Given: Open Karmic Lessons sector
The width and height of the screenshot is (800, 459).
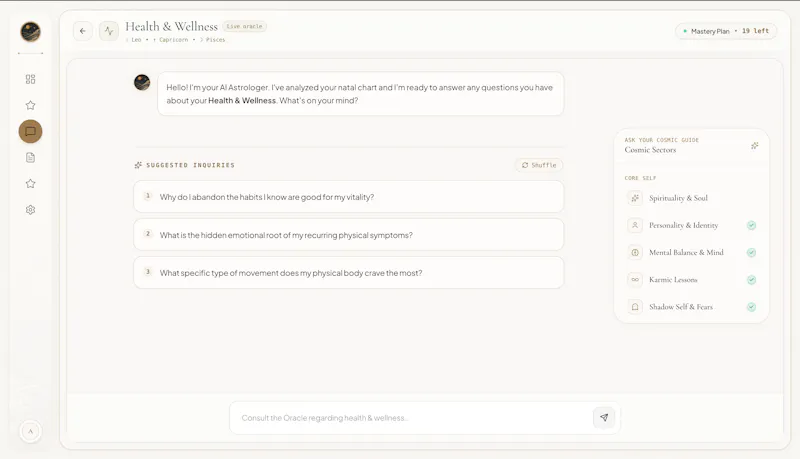Looking at the screenshot, I should [x=691, y=279].
